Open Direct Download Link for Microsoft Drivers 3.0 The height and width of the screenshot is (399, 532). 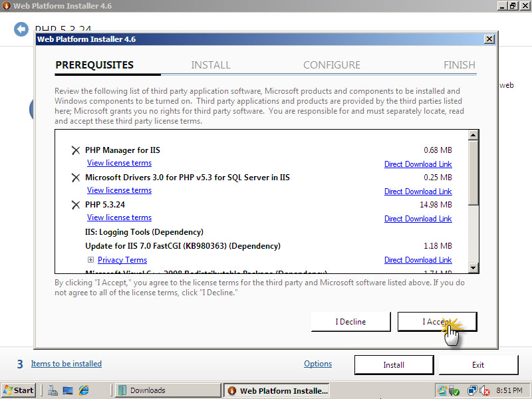(x=418, y=192)
